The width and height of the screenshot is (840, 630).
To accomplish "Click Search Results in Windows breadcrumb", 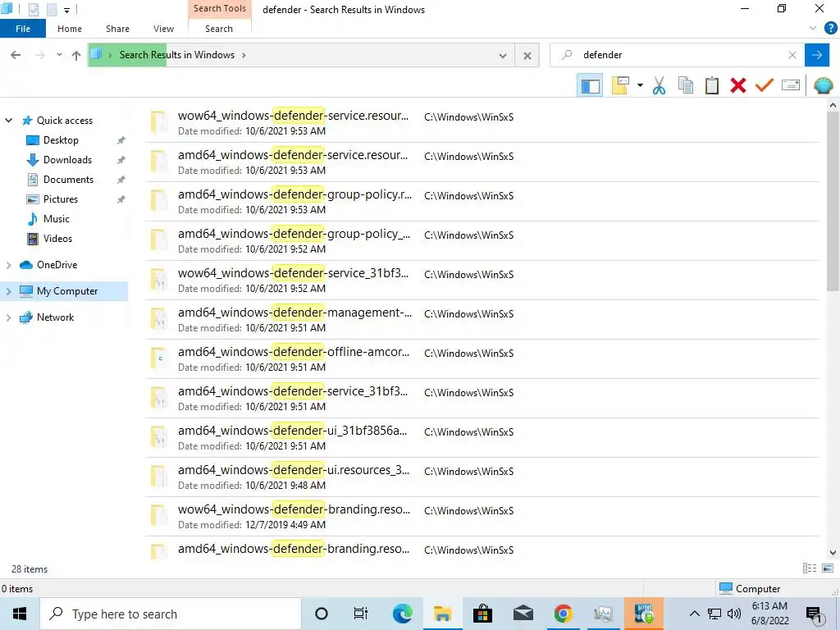I will [177, 55].
